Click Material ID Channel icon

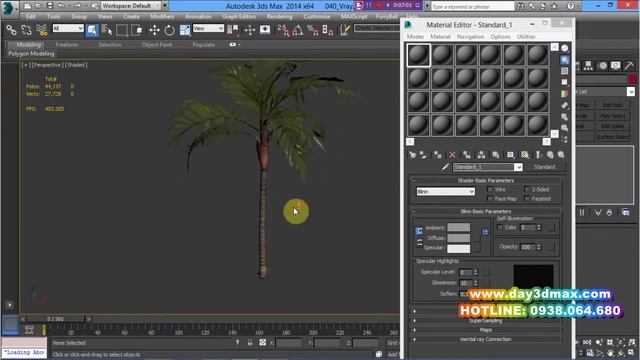510,155
